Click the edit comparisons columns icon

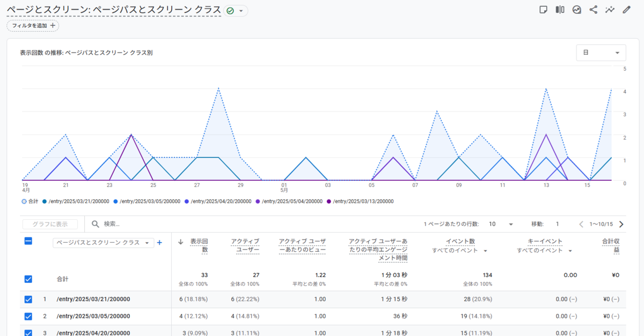560,10
